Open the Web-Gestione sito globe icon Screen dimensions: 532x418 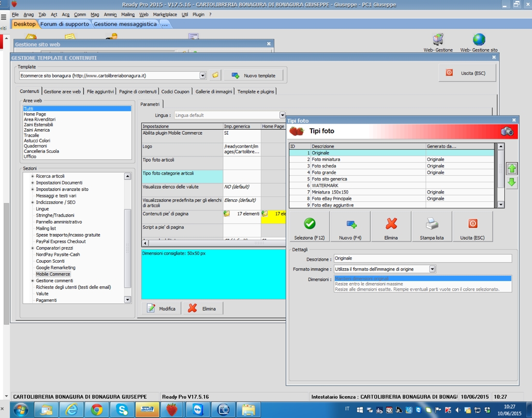click(479, 40)
